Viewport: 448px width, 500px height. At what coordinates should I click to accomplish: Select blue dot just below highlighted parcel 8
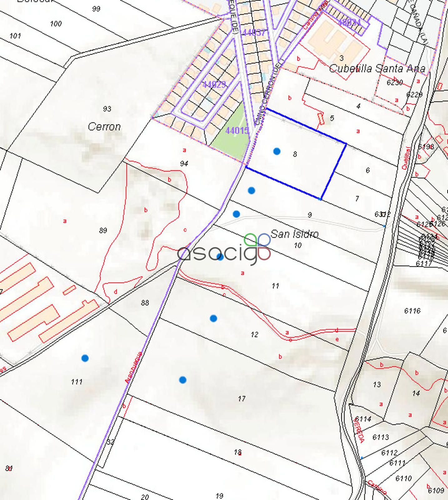251,190
